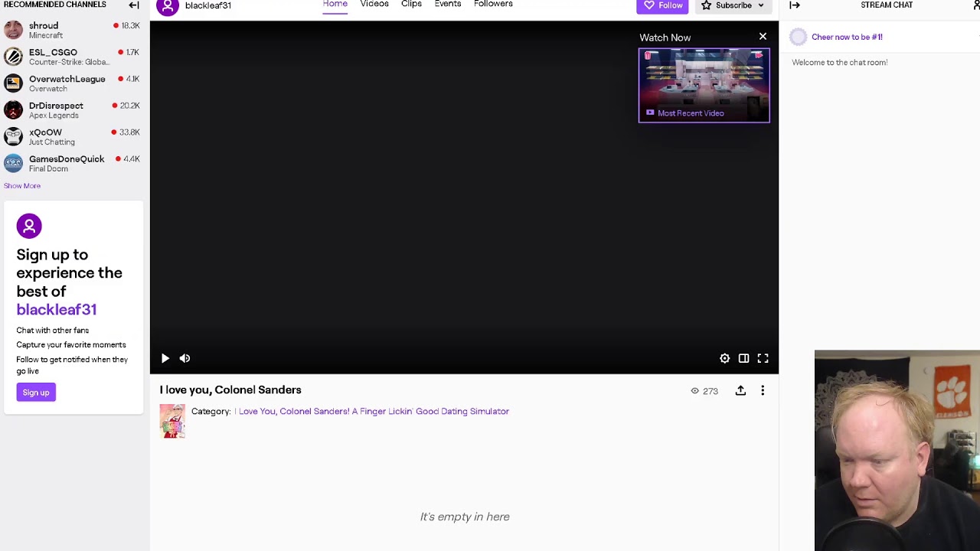Open OverwatchLeague channel avatar
The height and width of the screenshot is (551, 980).
tap(13, 83)
